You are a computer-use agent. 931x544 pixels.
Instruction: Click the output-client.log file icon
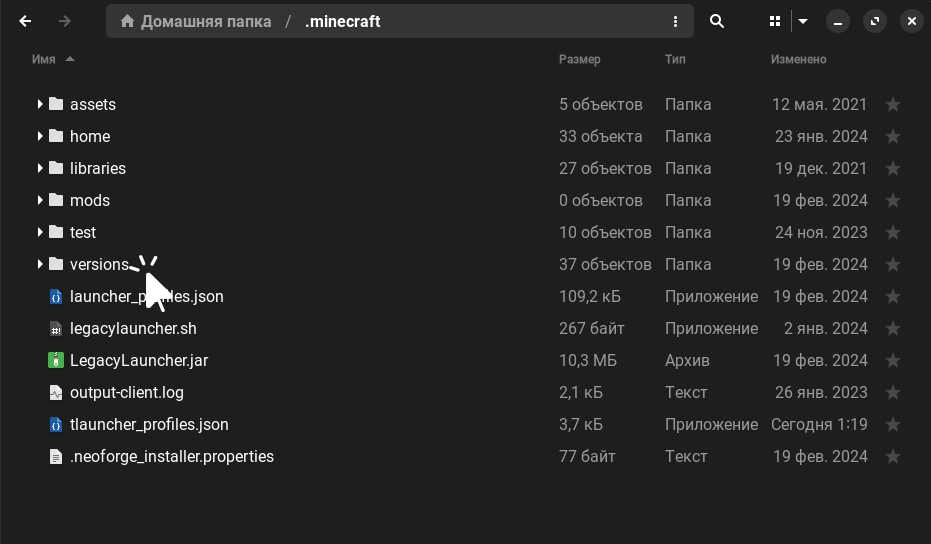pyautogui.click(x=56, y=393)
